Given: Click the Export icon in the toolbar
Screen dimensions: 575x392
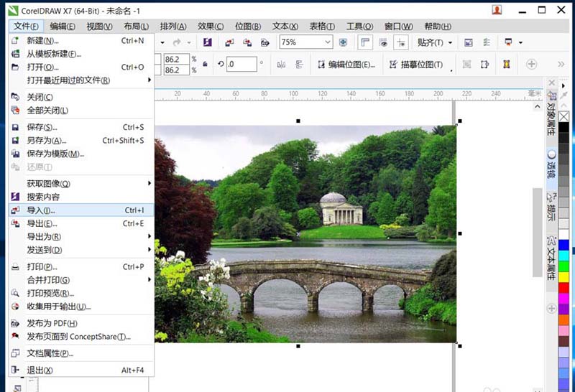Looking at the screenshot, I should point(248,42).
